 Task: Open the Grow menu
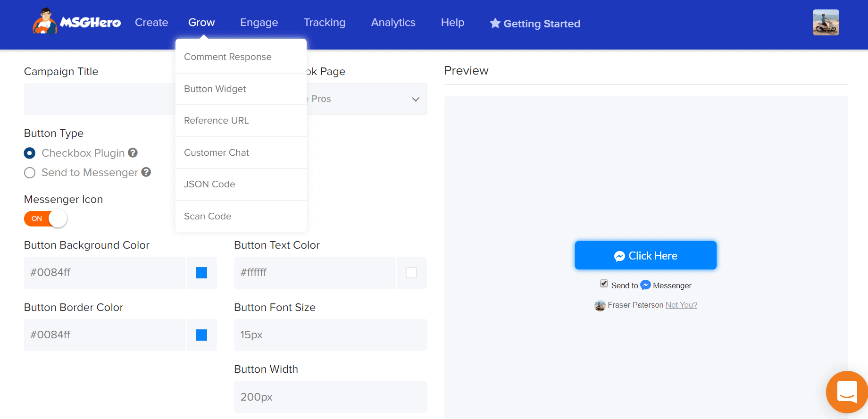point(201,23)
